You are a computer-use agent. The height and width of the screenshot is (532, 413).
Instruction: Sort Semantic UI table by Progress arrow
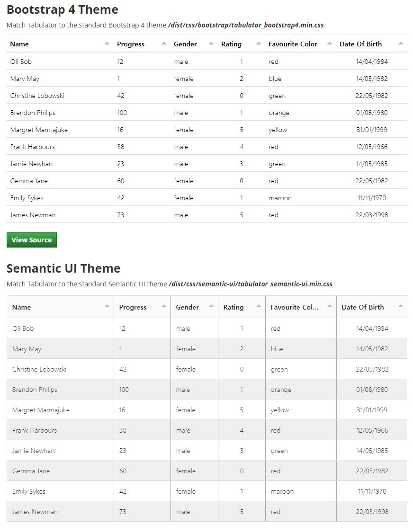(164, 306)
